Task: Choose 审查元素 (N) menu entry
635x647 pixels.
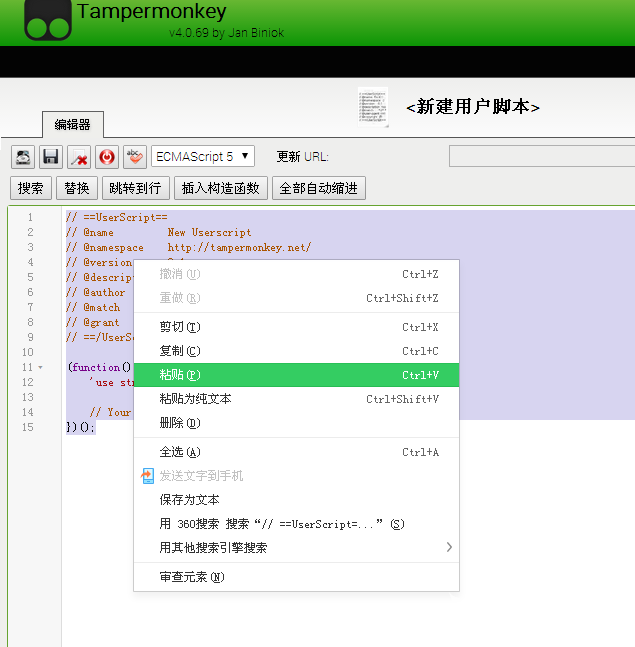Action: [x=296, y=576]
